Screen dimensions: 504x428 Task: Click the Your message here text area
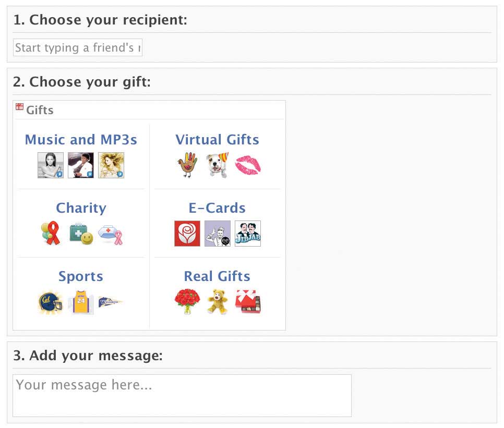tap(182, 396)
